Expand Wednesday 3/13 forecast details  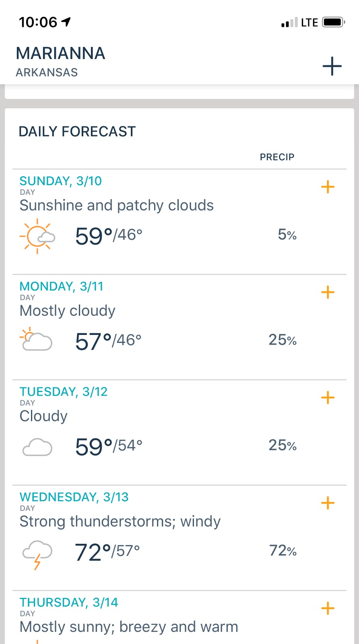pyautogui.click(x=328, y=503)
